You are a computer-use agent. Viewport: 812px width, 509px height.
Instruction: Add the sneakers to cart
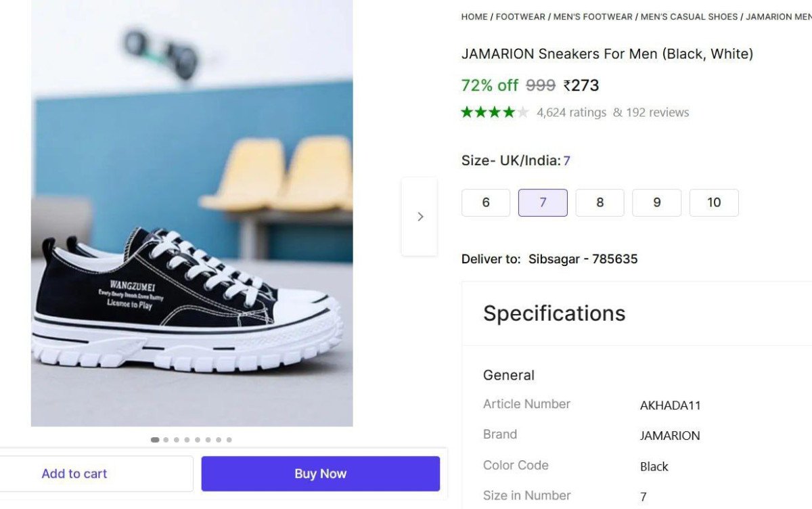click(74, 474)
